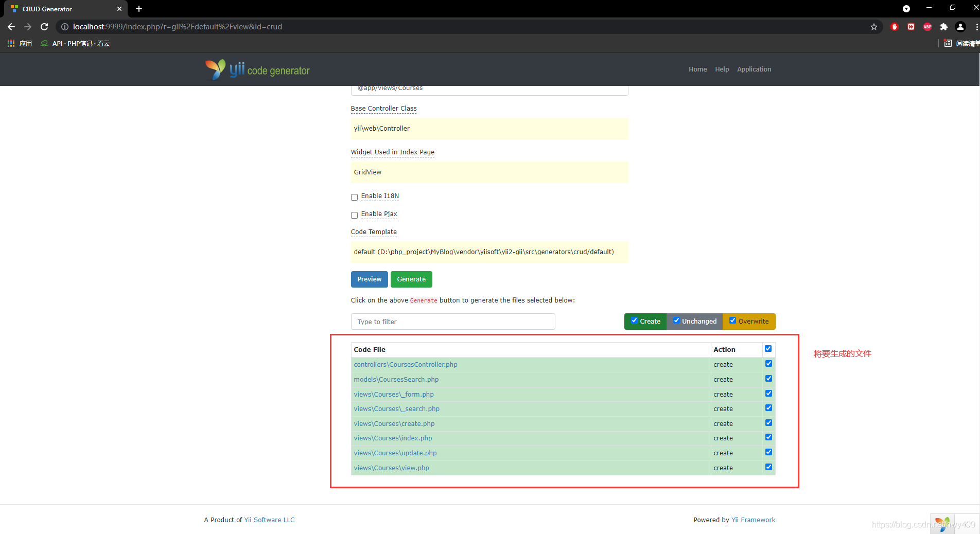
Task: Click the browser back arrow
Action: [11, 27]
